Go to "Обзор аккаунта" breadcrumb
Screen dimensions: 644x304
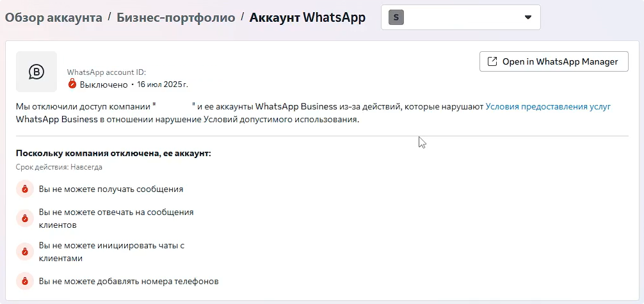[x=54, y=17]
